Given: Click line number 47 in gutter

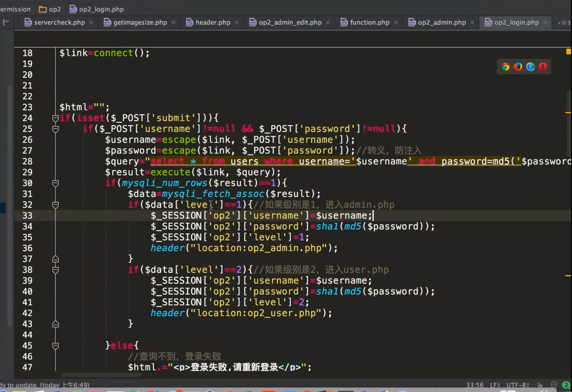Looking at the screenshot, I should coord(27,367).
